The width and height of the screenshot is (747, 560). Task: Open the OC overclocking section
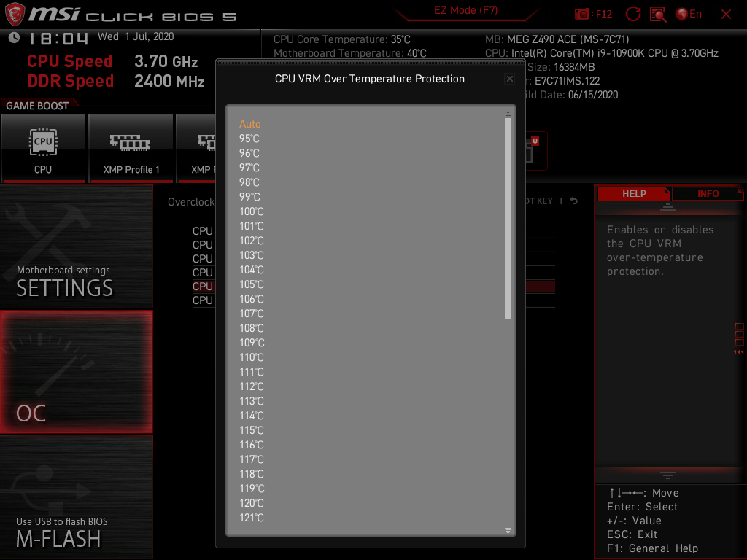coord(76,372)
